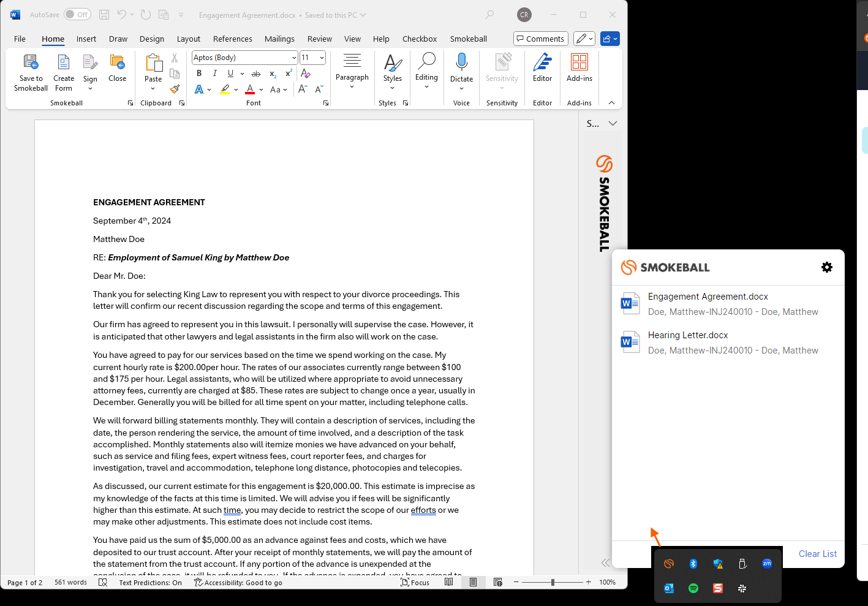This screenshot has height=606, width=868.
Task: Switch to the References tab
Action: pyautogui.click(x=233, y=39)
